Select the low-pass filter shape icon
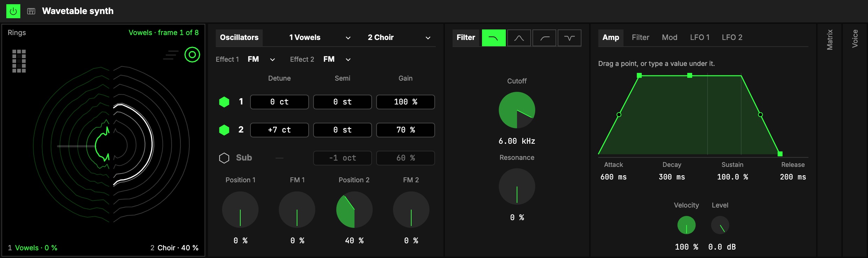Screen dimensions: 868x258 point(494,38)
